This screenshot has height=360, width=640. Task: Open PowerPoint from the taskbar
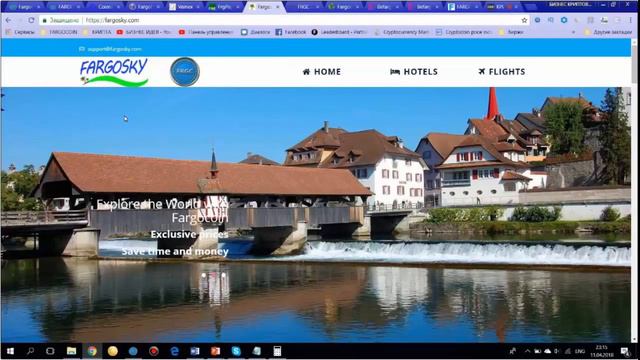[215, 351]
